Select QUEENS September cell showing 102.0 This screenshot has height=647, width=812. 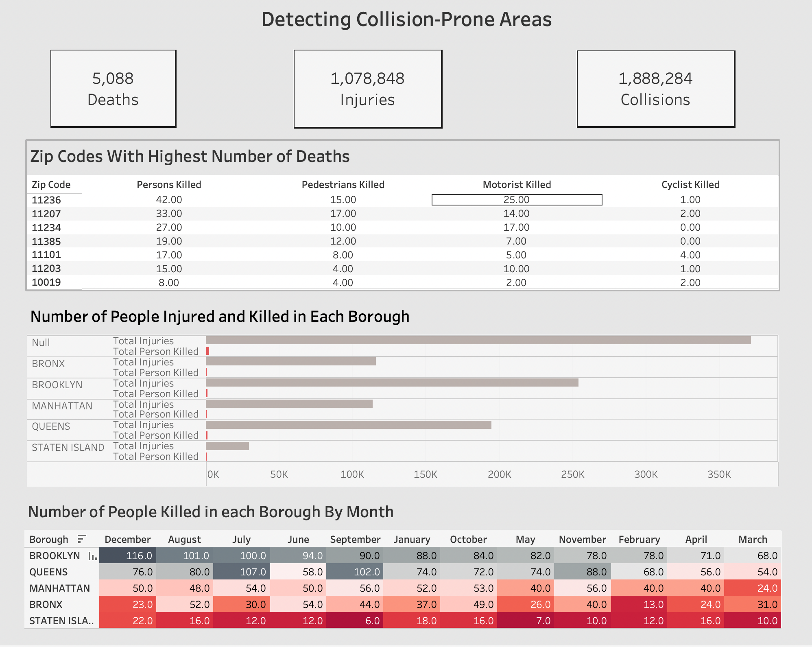355,572
